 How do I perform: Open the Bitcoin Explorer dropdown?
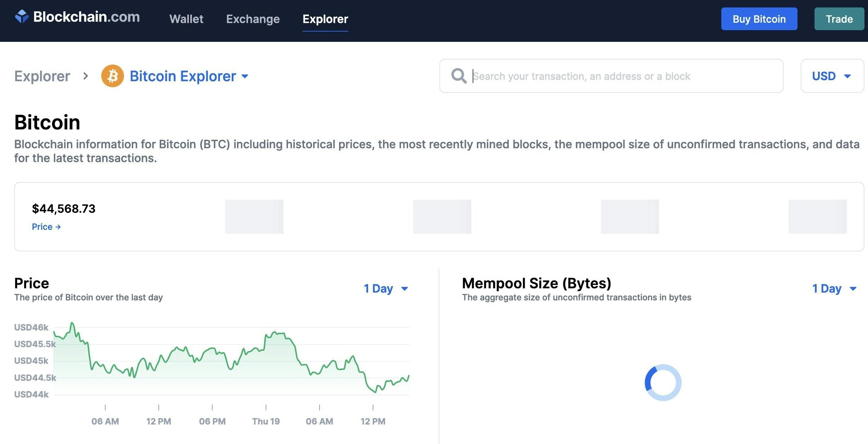(x=189, y=76)
